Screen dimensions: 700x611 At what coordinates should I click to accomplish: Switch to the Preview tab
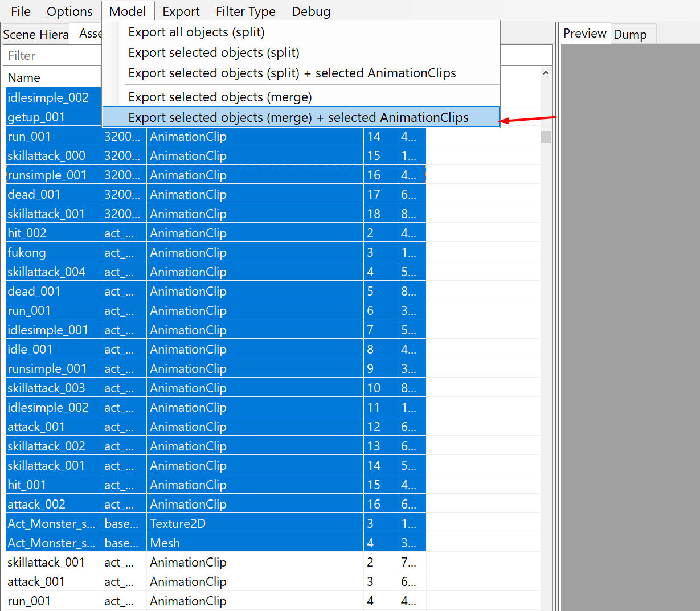pos(585,33)
